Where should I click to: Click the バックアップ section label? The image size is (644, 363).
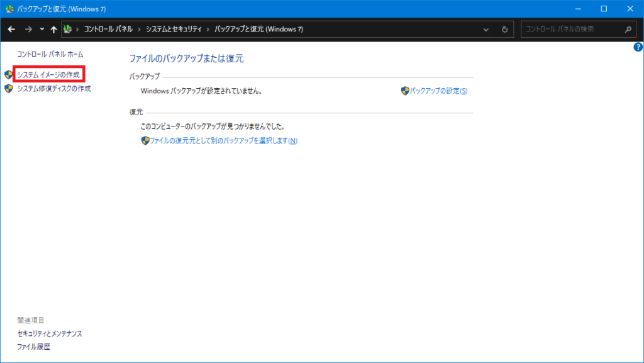pos(145,76)
